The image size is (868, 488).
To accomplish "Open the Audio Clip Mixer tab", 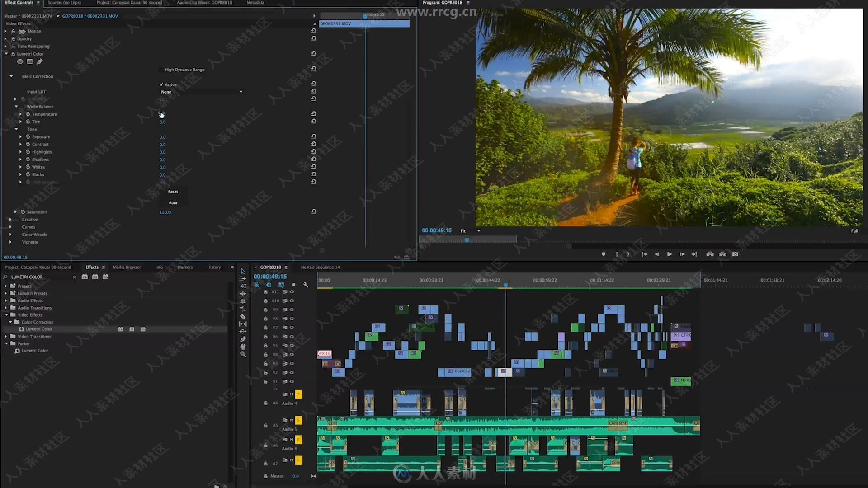I will tap(204, 3).
